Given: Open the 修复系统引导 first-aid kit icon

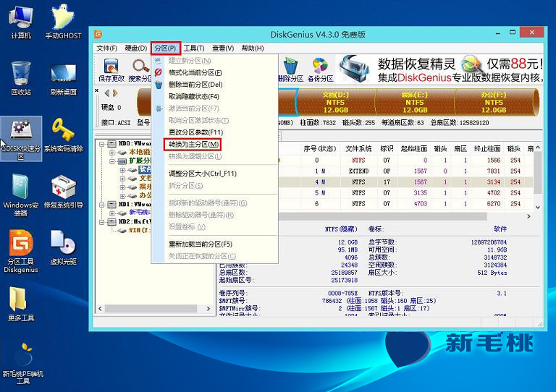Looking at the screenshot, I should pyautogui.click(x=64, y=192).
